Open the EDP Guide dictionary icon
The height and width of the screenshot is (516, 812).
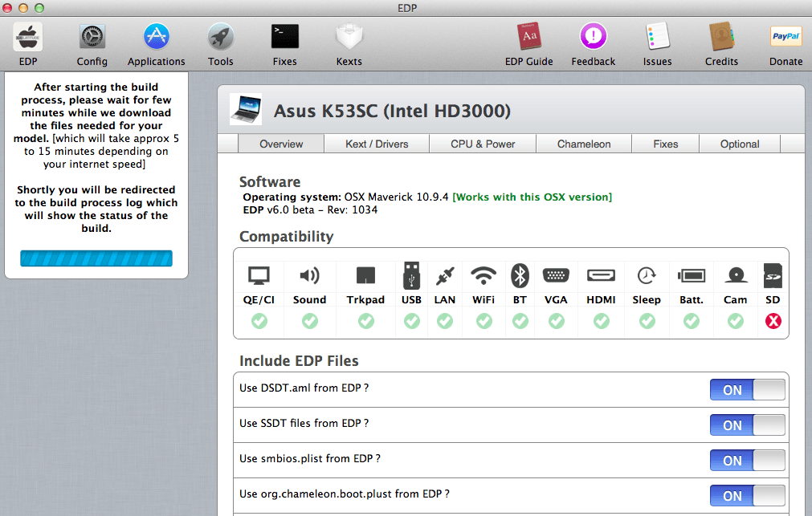pyautogui.click(x=528, y=37)
